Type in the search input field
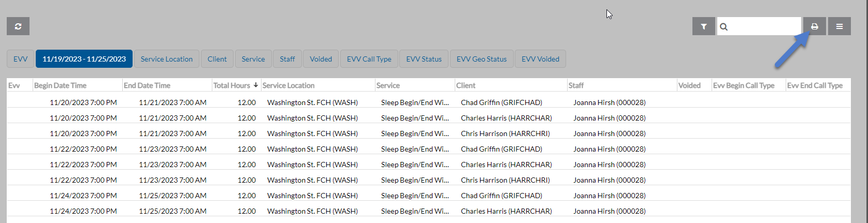Screen dimensions: 868x223 pos(763,26)
